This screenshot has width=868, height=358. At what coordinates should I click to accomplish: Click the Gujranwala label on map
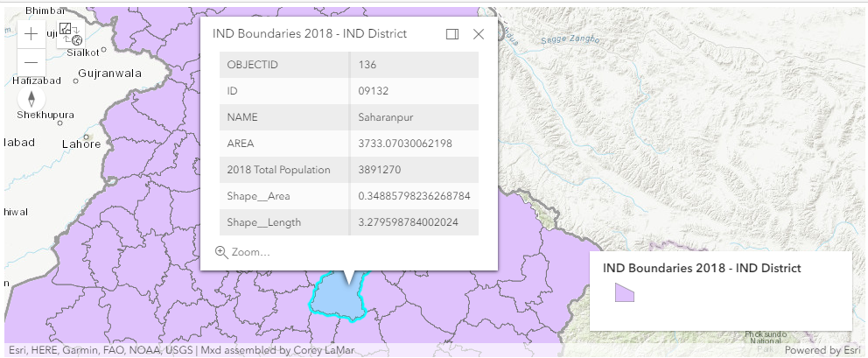pos(109,74)
